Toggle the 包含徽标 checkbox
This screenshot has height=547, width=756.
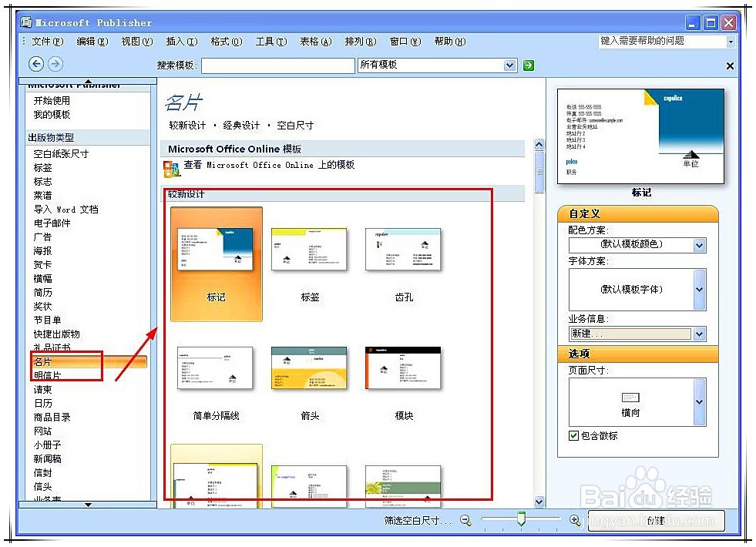coord(574,435)
